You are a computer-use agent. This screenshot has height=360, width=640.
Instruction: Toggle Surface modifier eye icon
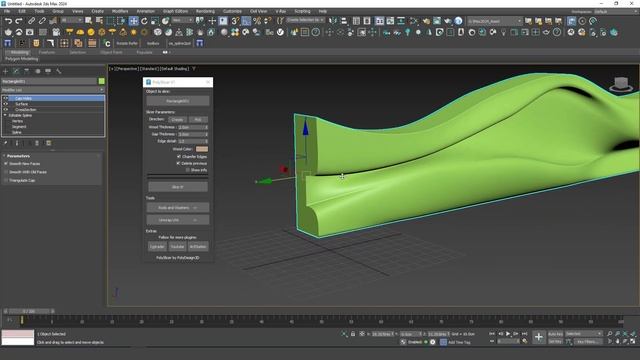6,104
